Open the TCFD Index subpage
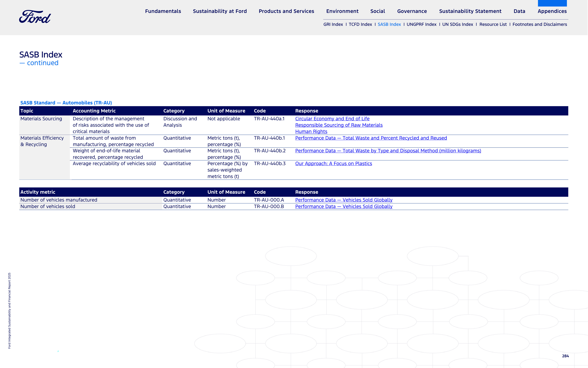 coord(360,24)
